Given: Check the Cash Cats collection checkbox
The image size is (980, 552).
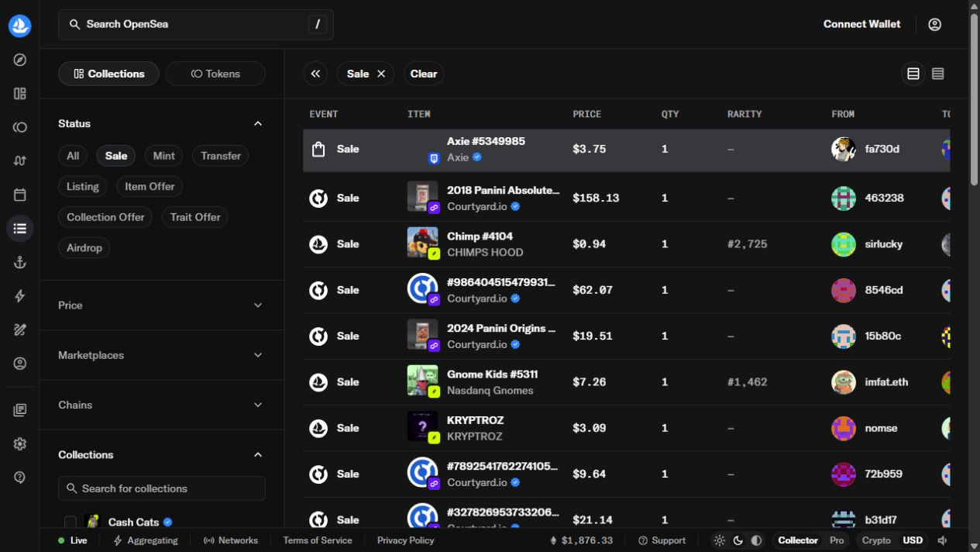Looking at the screenshot, I should (x=70, y=523).
